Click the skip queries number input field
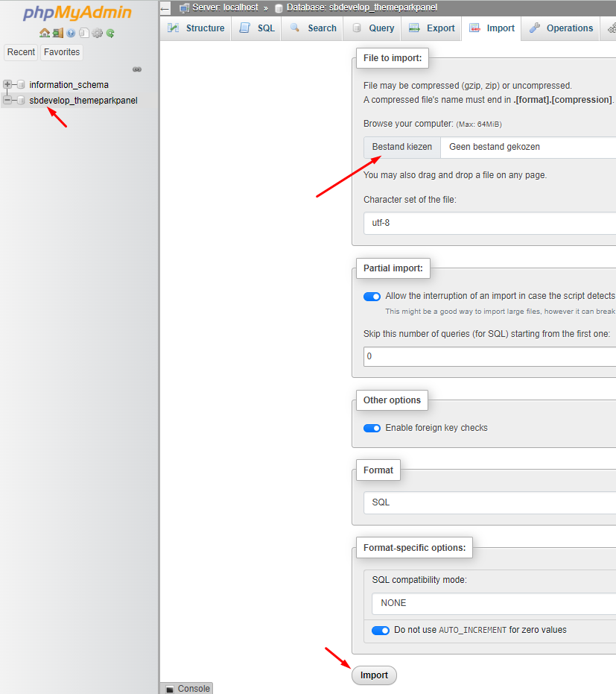Image resolution: width=616 pixels, height=694 pixels. point(489,356)
